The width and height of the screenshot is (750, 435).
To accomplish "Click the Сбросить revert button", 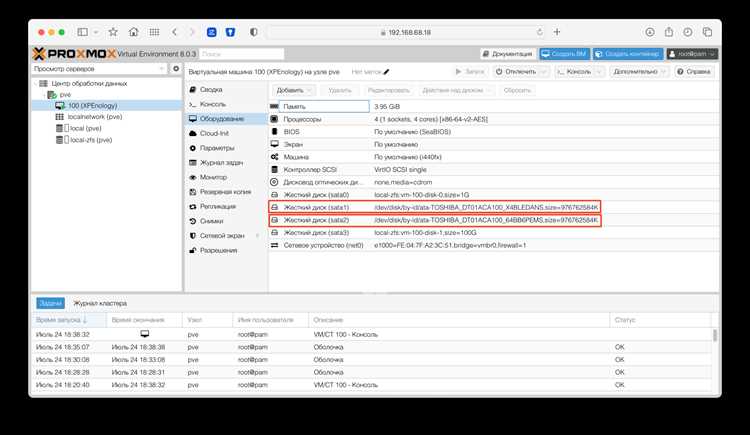I will tap(517, 90).
